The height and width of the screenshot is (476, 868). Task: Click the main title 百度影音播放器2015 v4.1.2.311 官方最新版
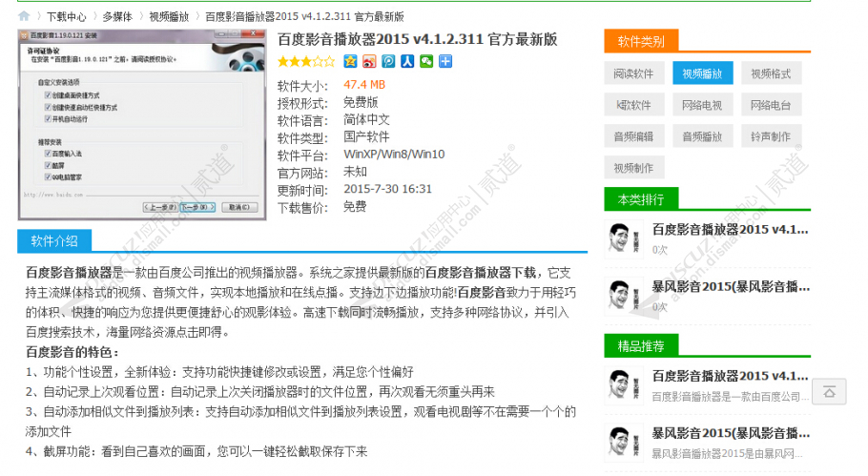point(418,39)
